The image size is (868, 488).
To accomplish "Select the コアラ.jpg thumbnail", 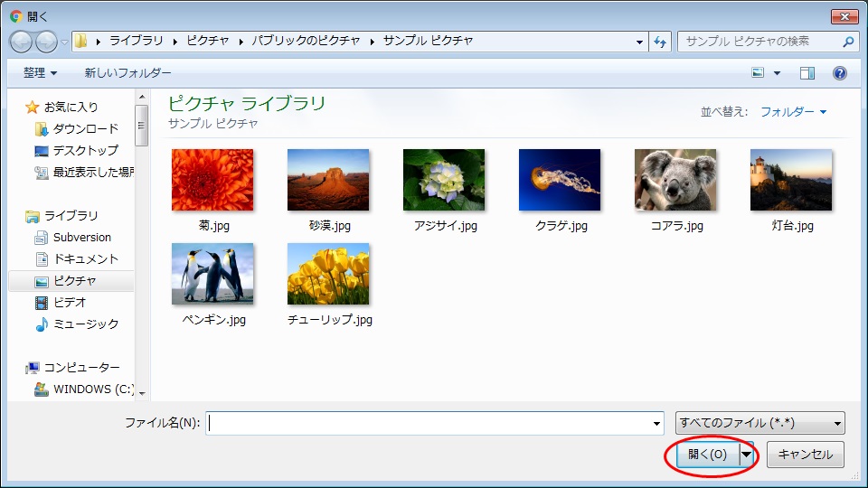I will 675,180.
